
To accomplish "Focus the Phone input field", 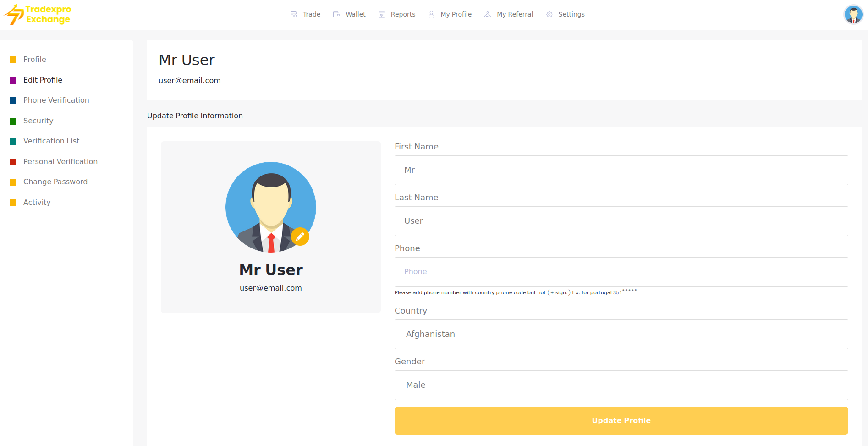I will [x=621, y=272].
